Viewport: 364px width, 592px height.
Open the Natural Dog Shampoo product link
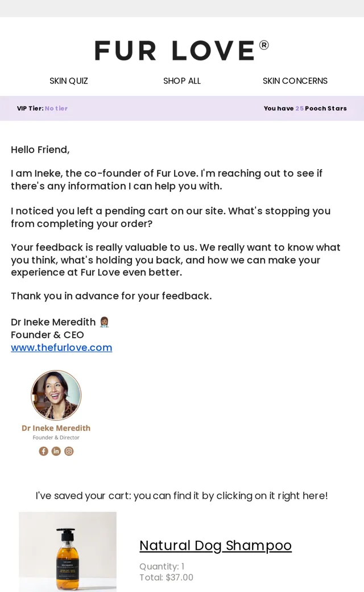(216, 545)
